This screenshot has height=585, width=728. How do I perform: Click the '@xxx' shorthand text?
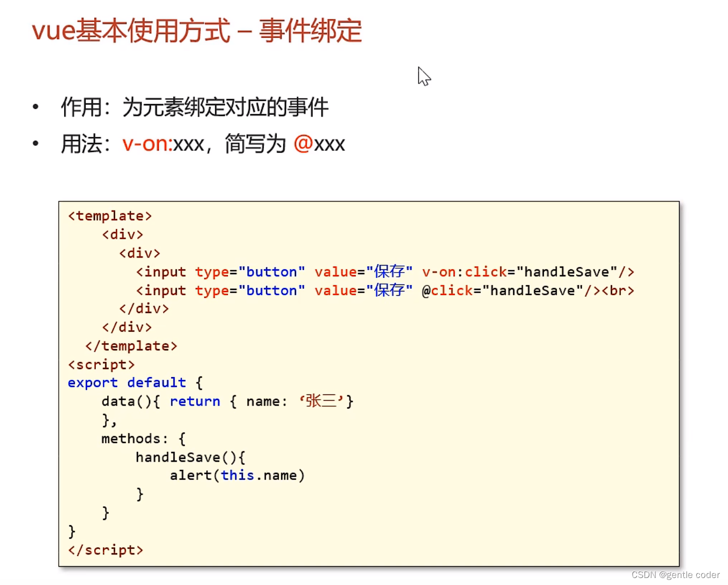tap(319, 144)
